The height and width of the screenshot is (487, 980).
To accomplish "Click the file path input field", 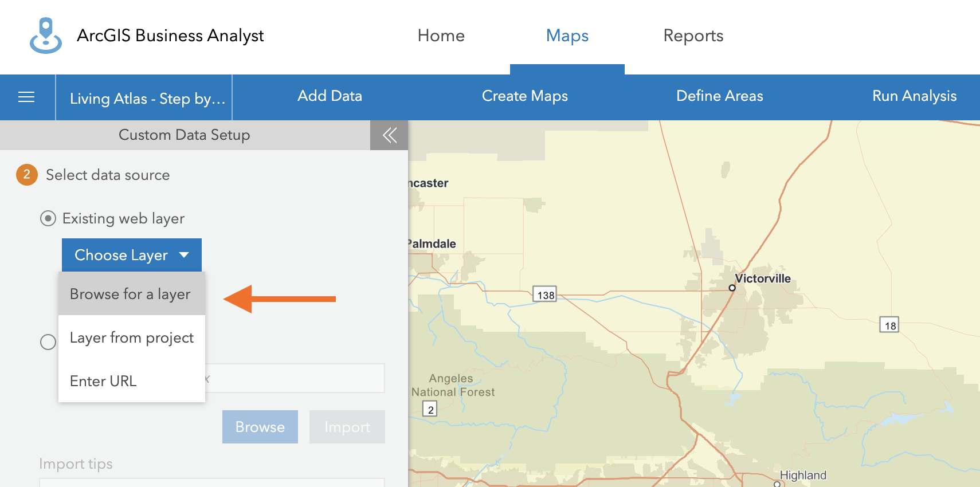I will (x=295, y=378).
